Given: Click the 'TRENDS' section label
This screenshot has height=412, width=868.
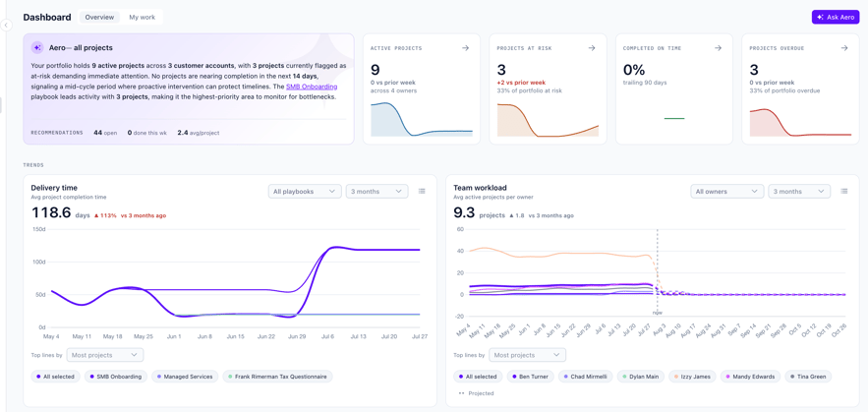Looking at the screenshot, I should point(33,165).
